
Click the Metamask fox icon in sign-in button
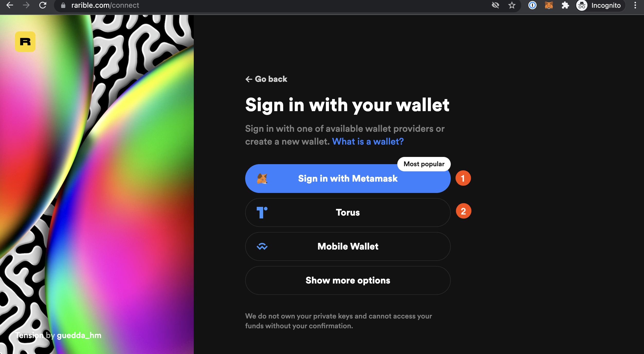point(262,179)
